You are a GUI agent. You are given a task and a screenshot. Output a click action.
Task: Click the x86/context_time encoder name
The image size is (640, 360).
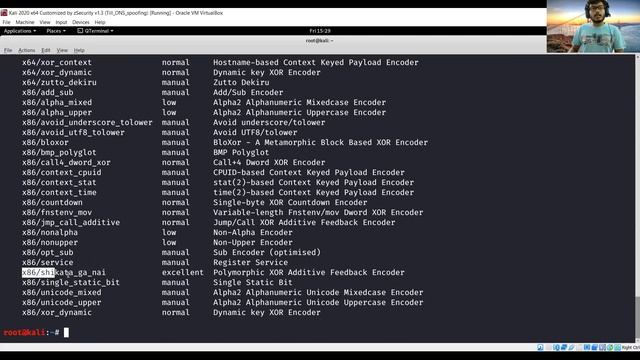click(59, 192)
